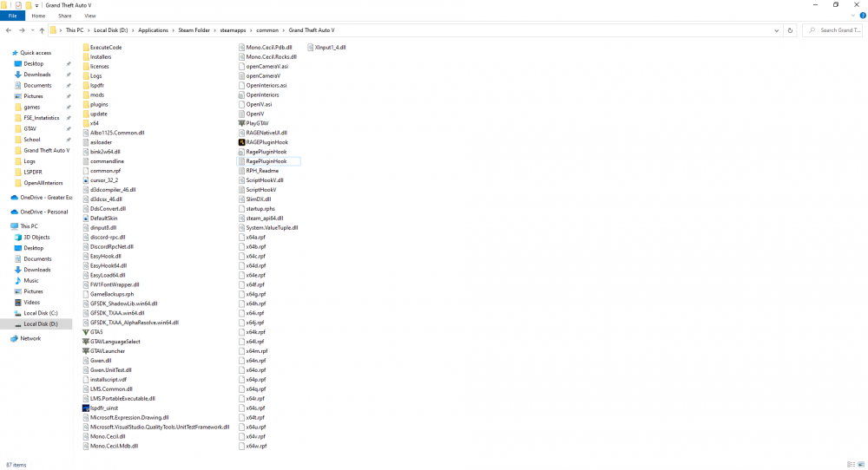Open Music under This PC
Screen dimensions: 868x470
coord(31,281)
